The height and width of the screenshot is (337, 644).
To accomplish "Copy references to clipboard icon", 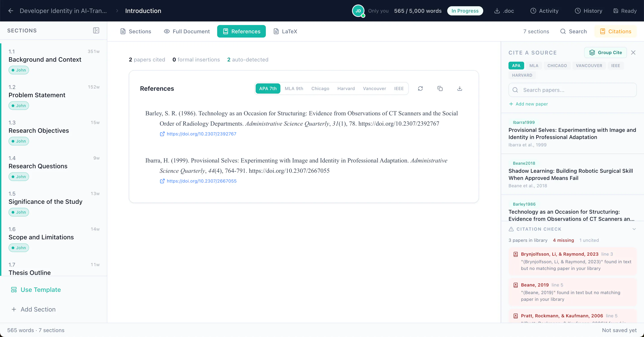I will [x=440, y=88].
